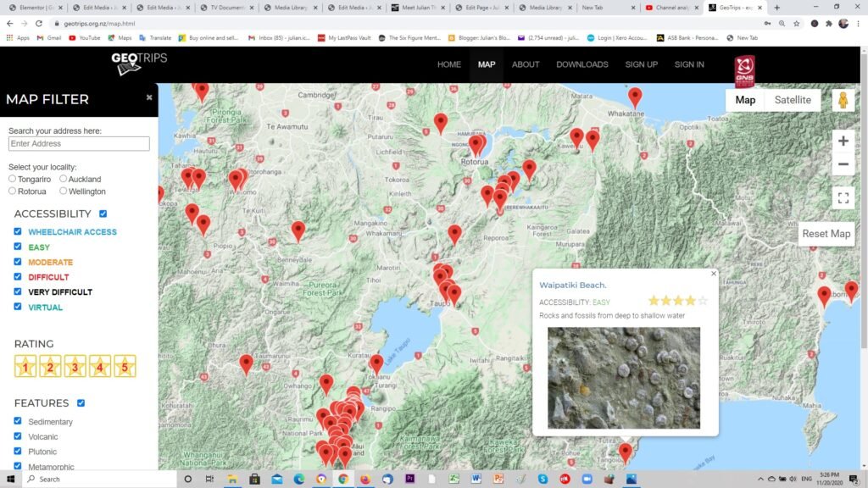Filter by rating star 1

[25, 366]
